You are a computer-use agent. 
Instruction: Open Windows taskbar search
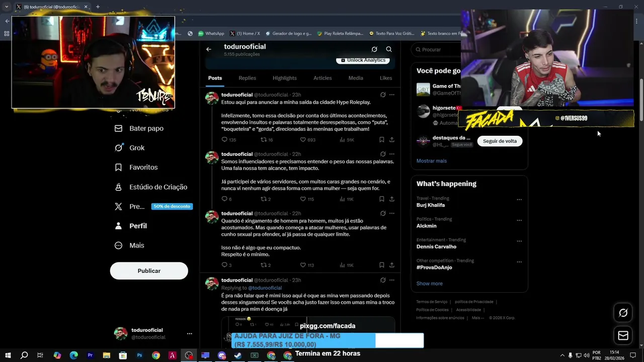pyautogui.click(x=24, y=355)
